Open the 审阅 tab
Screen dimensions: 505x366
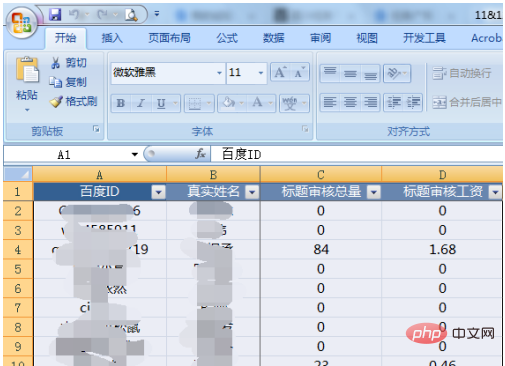(320, 38)
